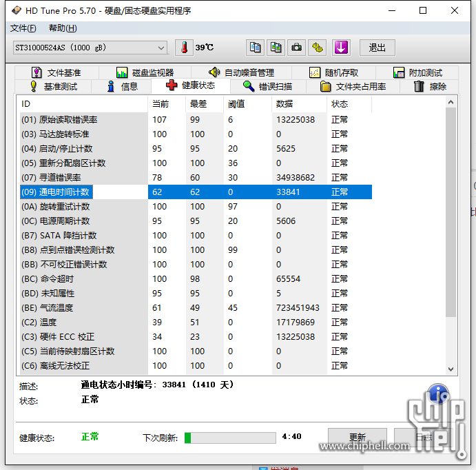Viewport: 476px width, 470px height.
Task: Select row (B8) 点到点错误检测计数
Action: click(196, 250)
